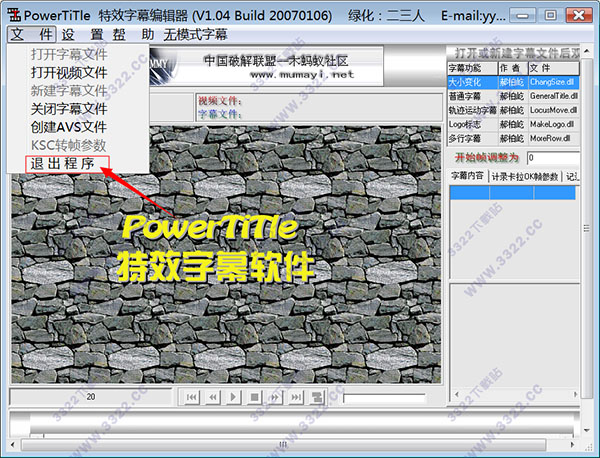The image size is (600, 458).
Task: Click the subtitle layout icon after playback buttons
Action: pyautogui.click(x=316, y=397)
